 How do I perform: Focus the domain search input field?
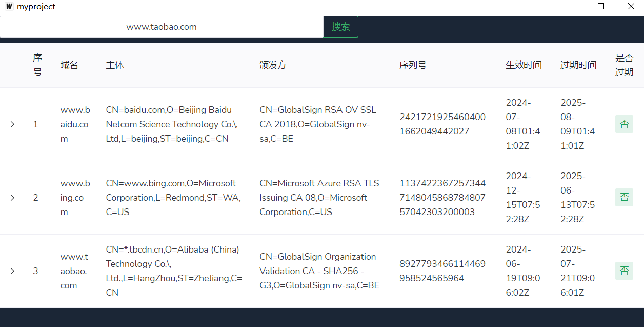[x=162, y=27]
